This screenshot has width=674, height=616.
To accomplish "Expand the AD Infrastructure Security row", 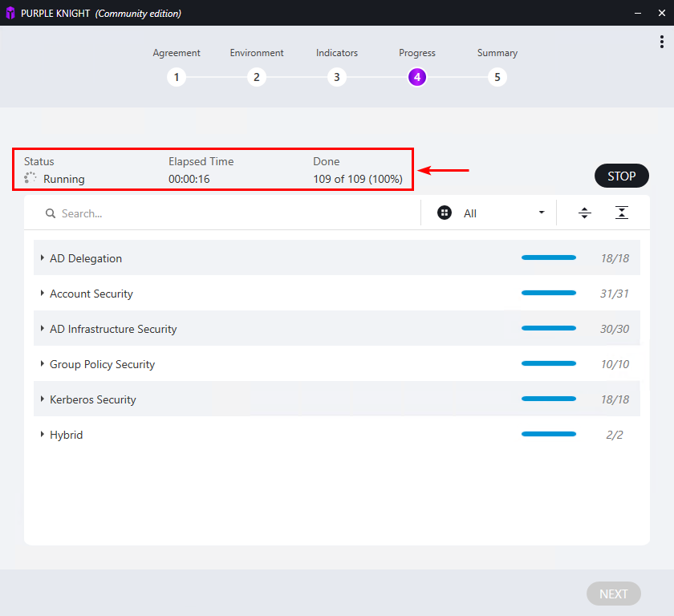I will click(43, 329).
